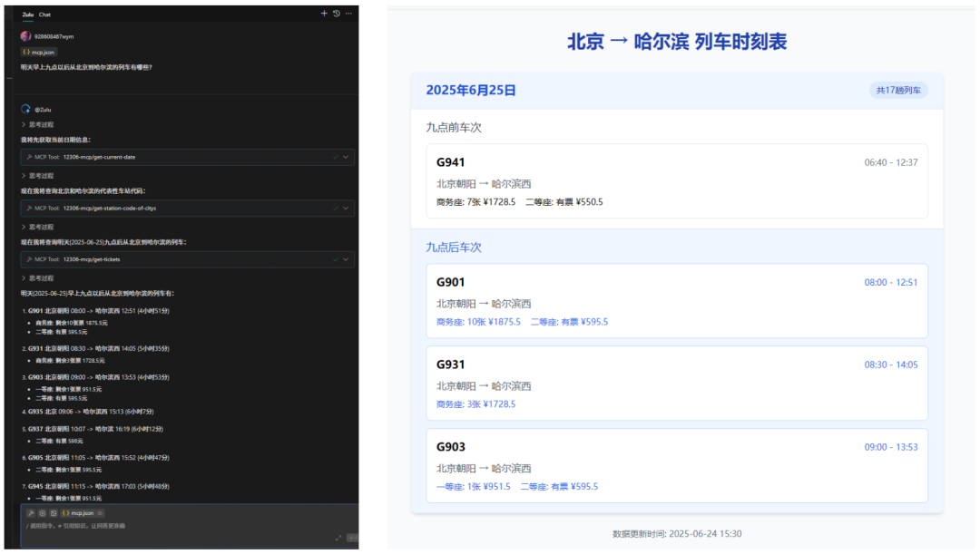
Task: Click the new chat plus icon
Action: [324, 14]
